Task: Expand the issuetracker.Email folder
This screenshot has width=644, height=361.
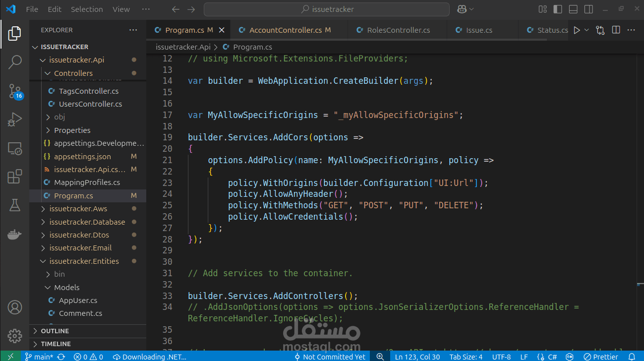Action: click(88, 248)
